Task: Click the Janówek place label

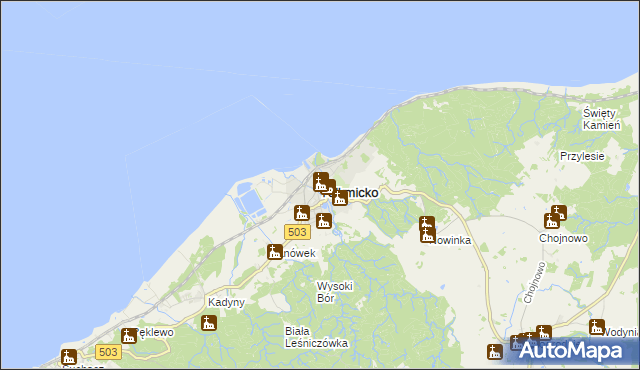Action: (299, 253)
